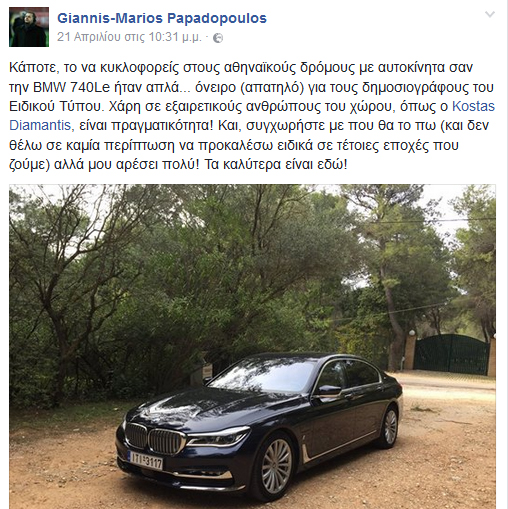Screen dimensions: 508x509
Task: Open Giannis-Marios Papadopoulos profile picture
Action: pyautogui.click(x=29, y=27)
